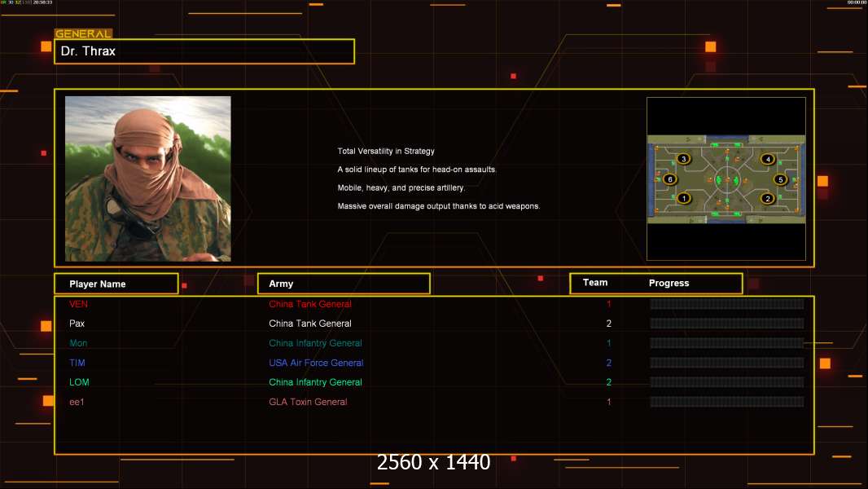
Task: Click ee1's team number
Action: [609, 402]
